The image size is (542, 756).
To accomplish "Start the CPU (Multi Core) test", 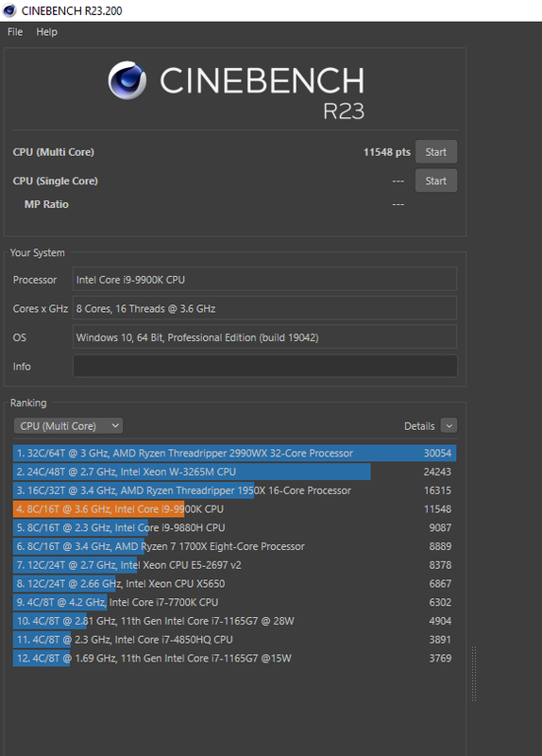I will [x=436, y=152].
